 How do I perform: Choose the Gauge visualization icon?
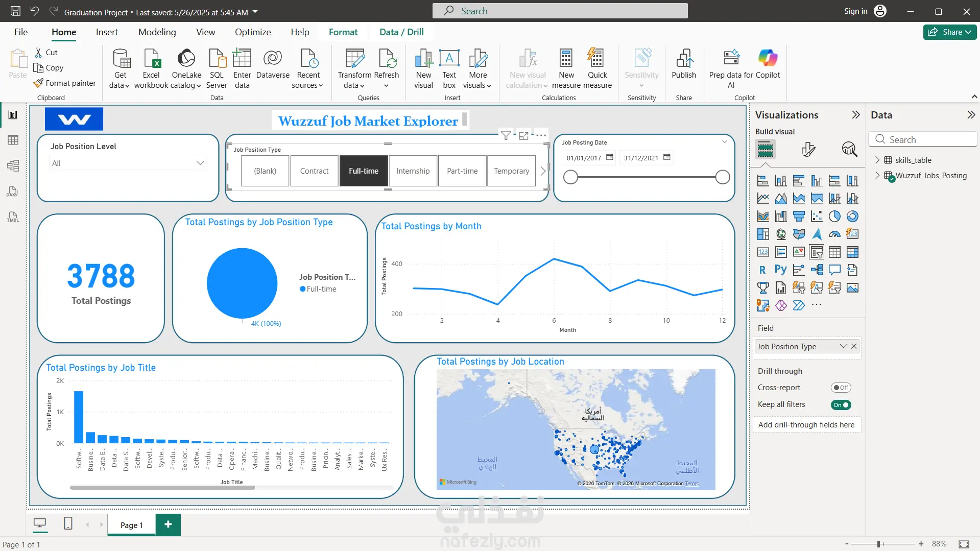834,234
